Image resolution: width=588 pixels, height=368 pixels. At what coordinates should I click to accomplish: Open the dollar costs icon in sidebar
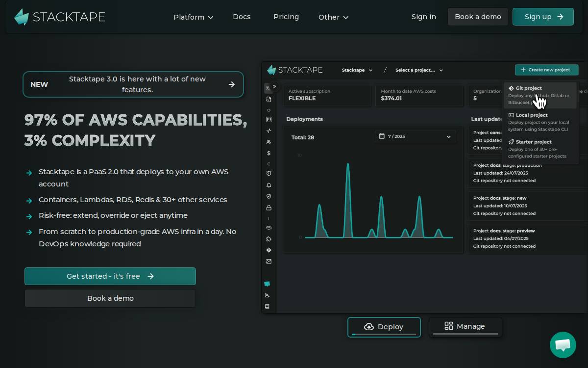point(269,153)
